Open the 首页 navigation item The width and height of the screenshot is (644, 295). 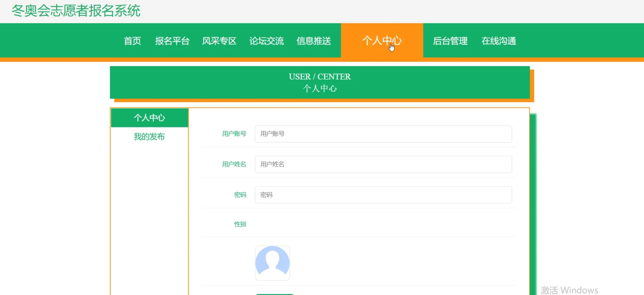[132, 41]
